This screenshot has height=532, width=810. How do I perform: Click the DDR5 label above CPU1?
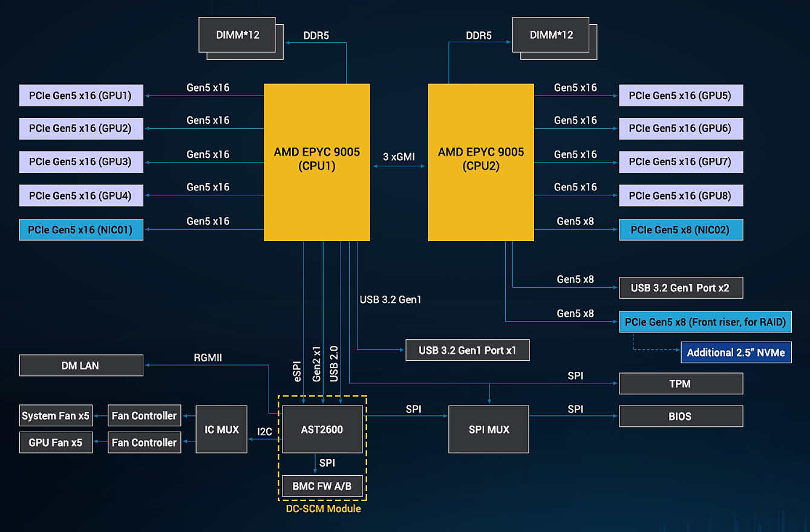click(316, 36)
